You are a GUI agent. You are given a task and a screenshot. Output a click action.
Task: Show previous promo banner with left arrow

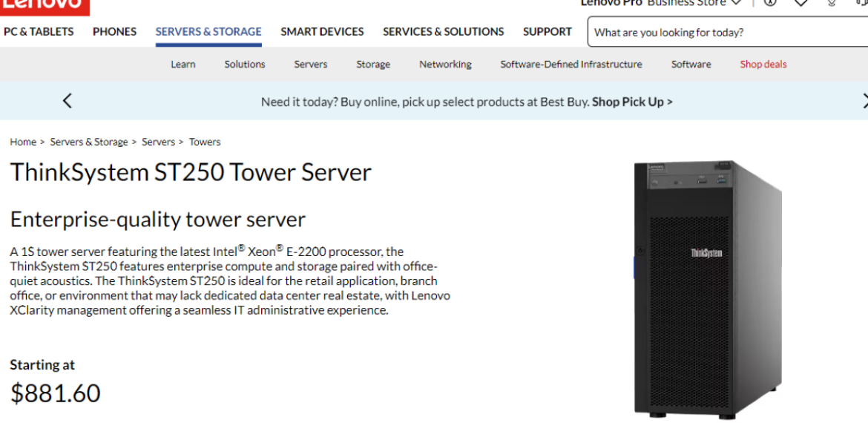click(x=68, y=102)
